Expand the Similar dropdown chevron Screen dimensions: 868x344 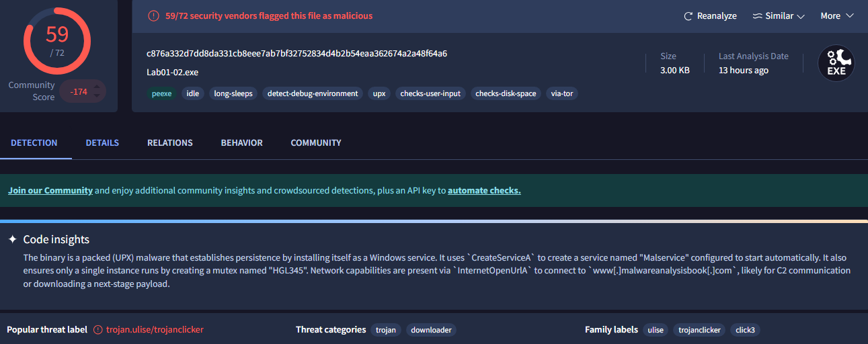point(801,16)
